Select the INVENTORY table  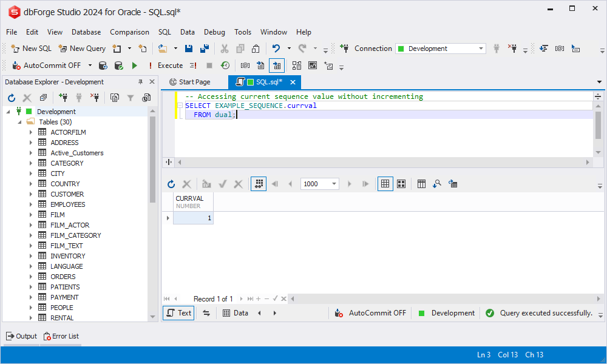click(x=68, y=256)
